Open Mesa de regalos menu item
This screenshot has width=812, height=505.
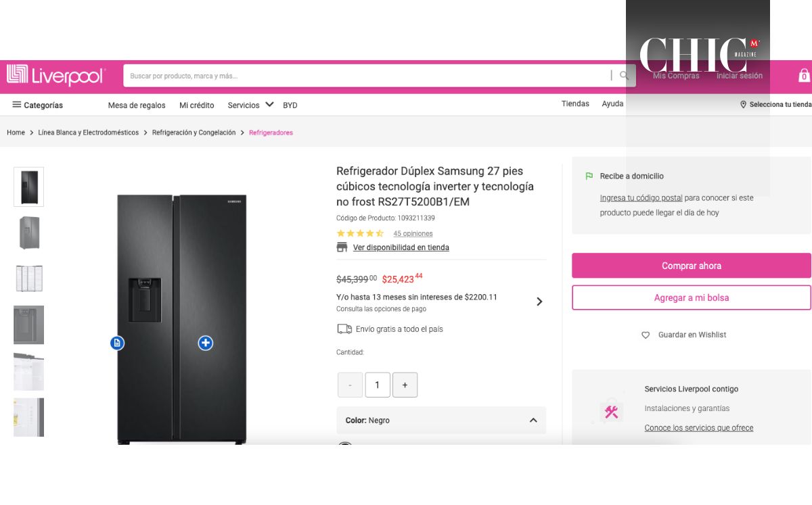click(137, 105)
